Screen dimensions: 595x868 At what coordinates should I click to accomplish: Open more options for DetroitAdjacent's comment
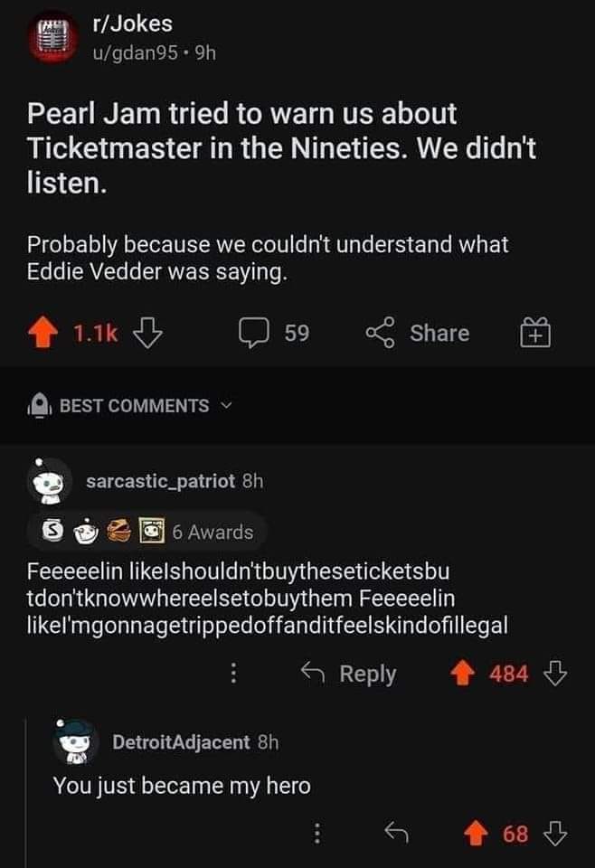(x=317, y=834)
